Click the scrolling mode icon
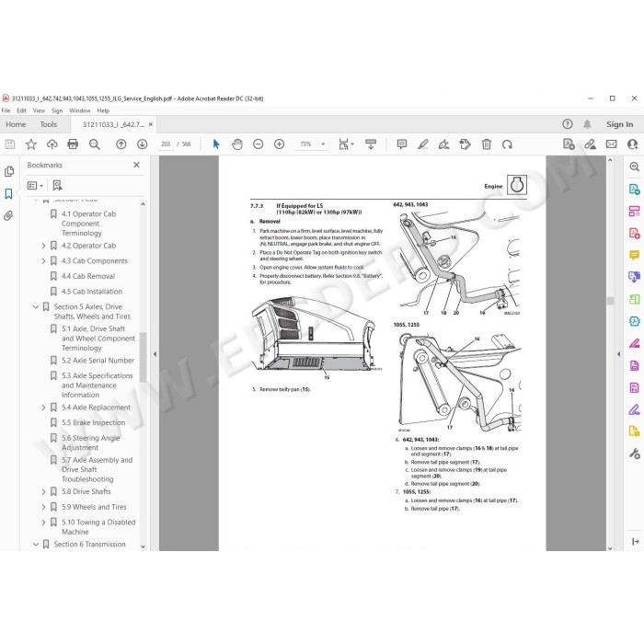 (371, 144)
